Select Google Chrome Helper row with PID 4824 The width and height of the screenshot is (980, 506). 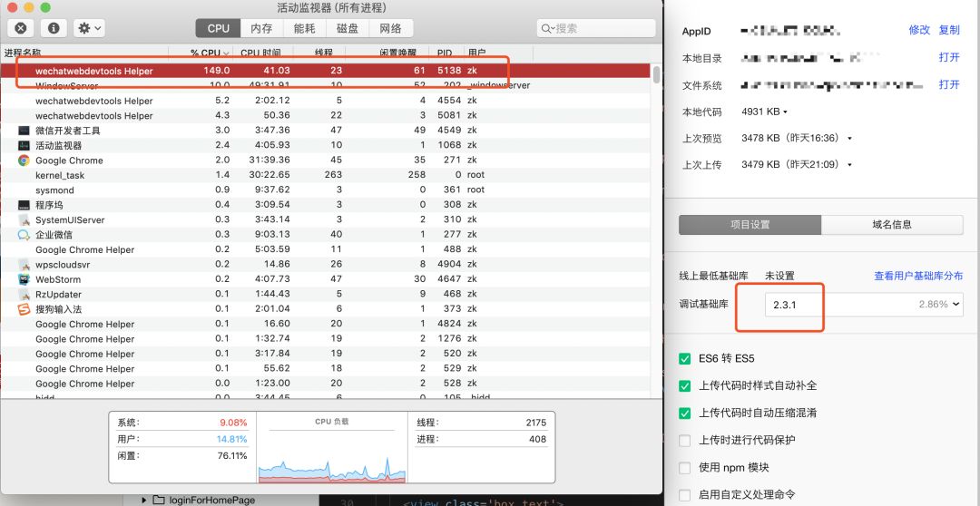coord(326,324)
